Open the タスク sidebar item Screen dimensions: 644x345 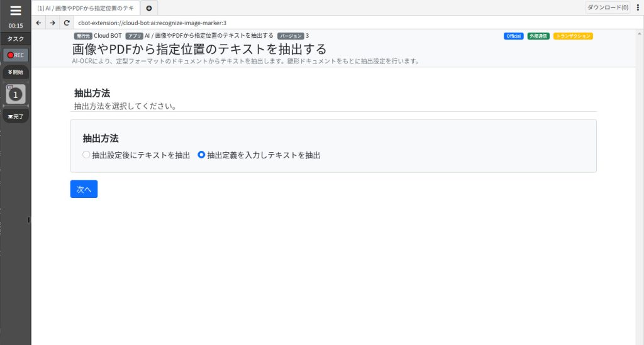pos(16,39)
